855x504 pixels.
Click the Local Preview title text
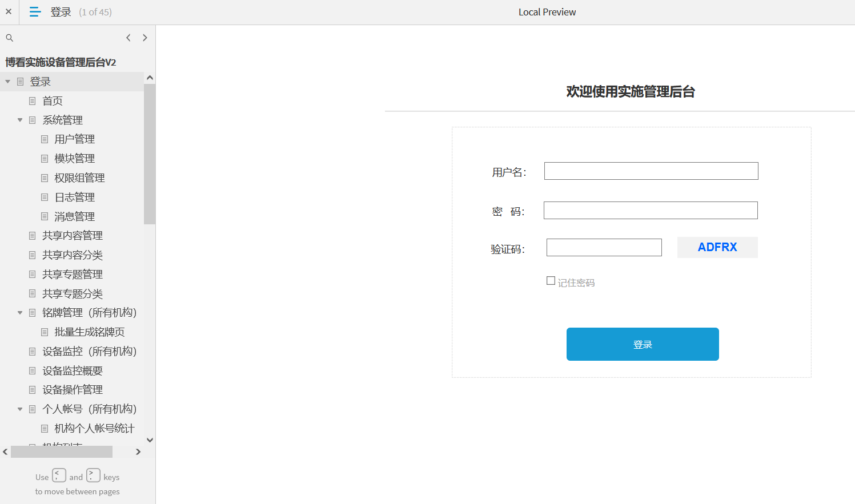(547, 12)
